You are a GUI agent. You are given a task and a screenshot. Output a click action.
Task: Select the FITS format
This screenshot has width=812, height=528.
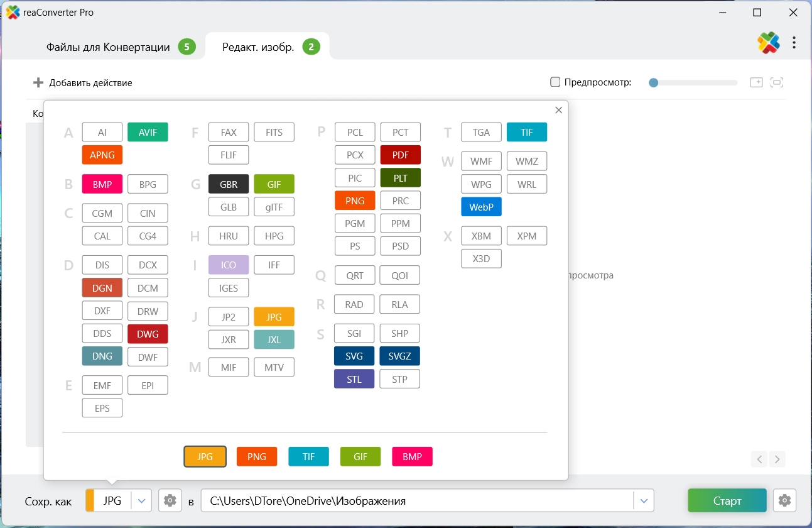pyautogui.click(x=274, y=132)
